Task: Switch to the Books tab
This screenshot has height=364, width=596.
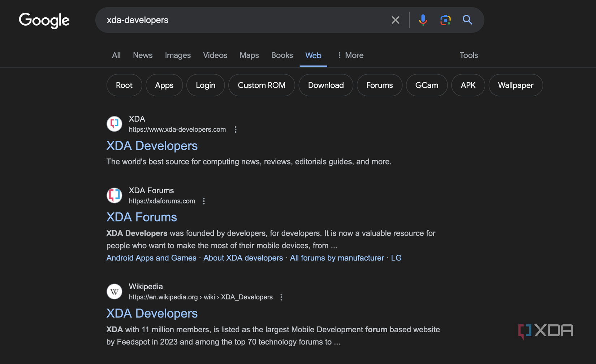Action: 282,55
